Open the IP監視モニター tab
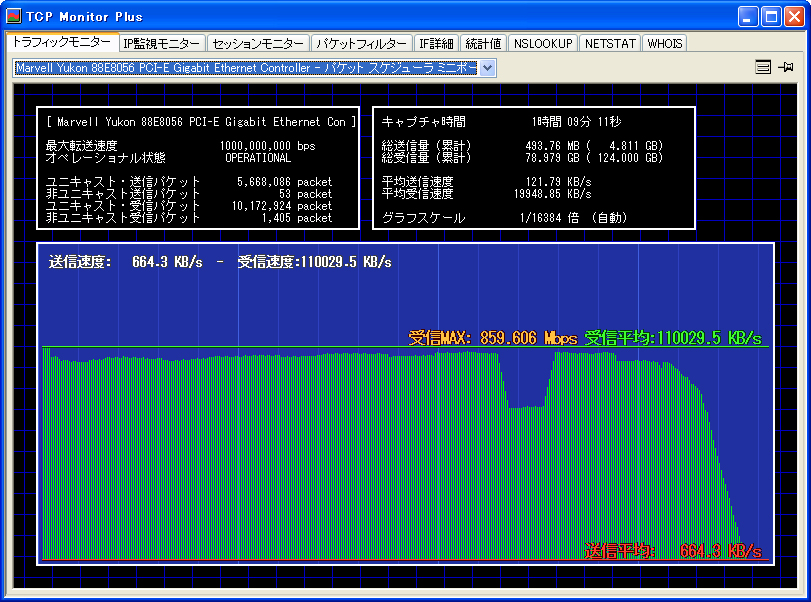 coord(162,44)
